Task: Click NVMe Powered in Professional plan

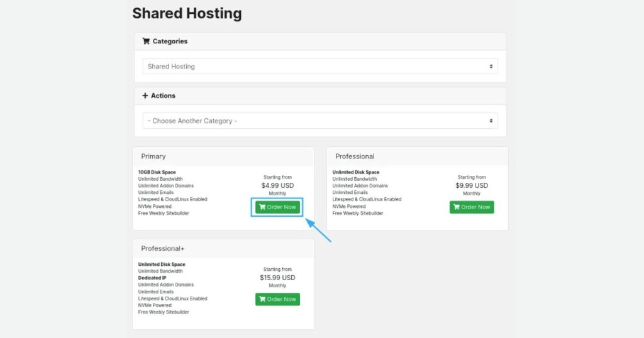Action: pos(348,206)
